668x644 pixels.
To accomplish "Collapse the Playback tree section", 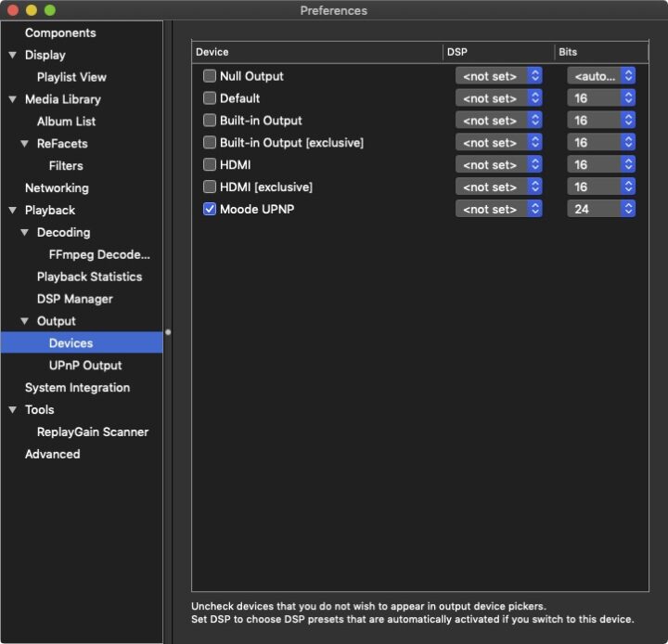I will [x=12, y=211].
